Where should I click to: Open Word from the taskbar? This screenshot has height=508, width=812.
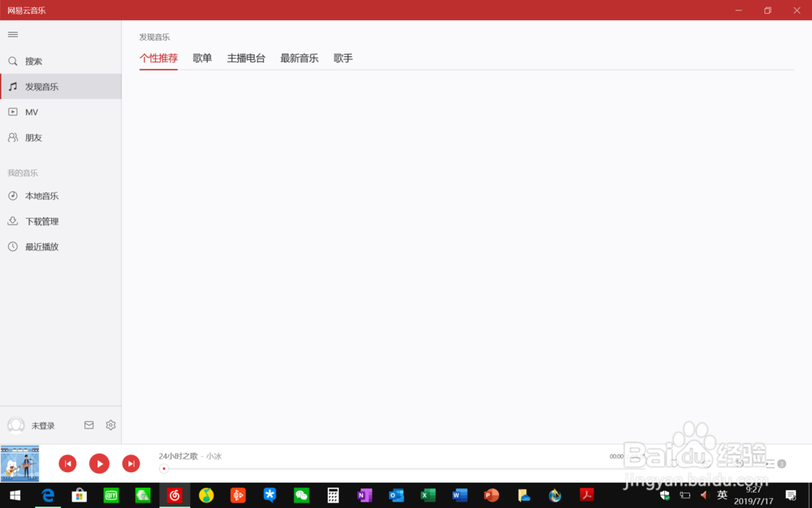pyautogui.click(x=460, y=496)
